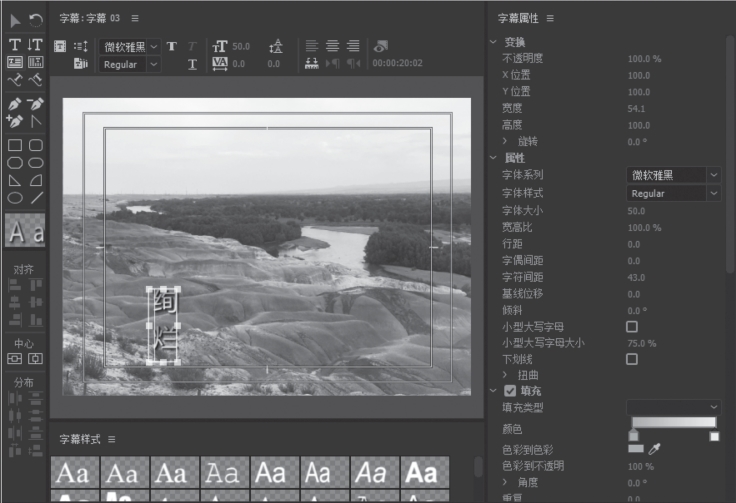Pick fill color with the eyedropper

tap(654, 449)
